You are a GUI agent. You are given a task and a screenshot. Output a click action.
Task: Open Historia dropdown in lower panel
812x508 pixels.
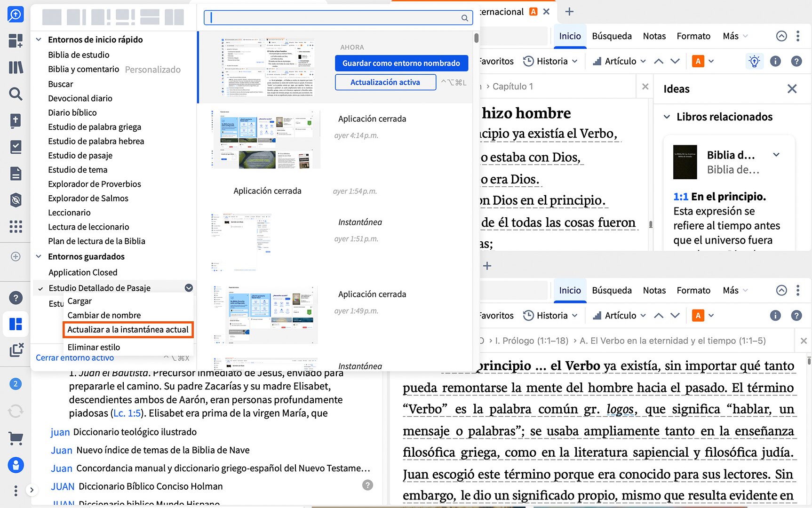(x=550, y=316)
